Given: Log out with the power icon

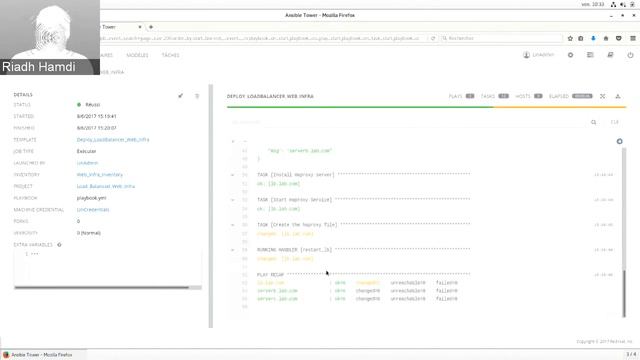Looking at the screenshot, I should click(x=630, y=55).
